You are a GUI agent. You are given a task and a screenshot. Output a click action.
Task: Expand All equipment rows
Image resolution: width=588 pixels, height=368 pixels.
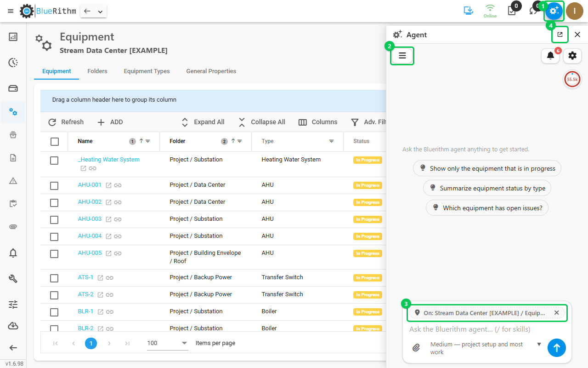click(203, 122)
